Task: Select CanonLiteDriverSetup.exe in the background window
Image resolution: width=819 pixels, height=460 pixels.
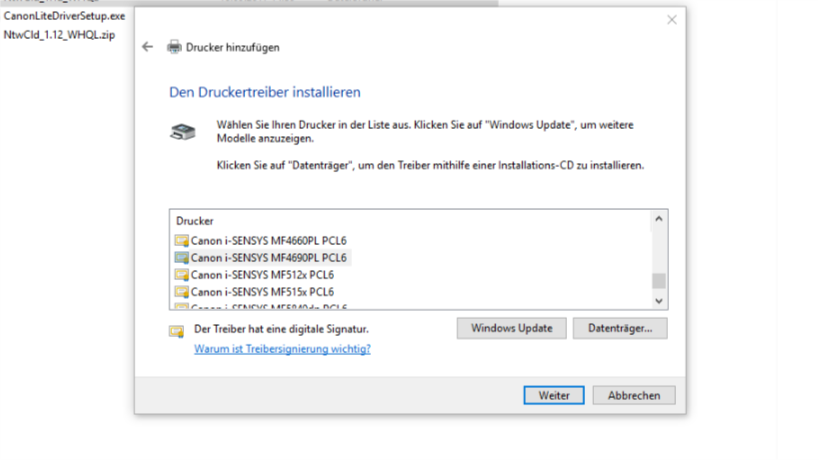Action: point(64,16)
